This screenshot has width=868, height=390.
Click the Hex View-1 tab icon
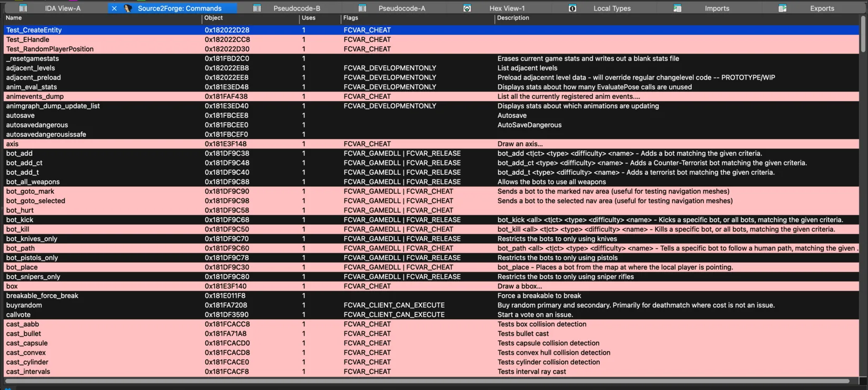click(x=467, y=8)
